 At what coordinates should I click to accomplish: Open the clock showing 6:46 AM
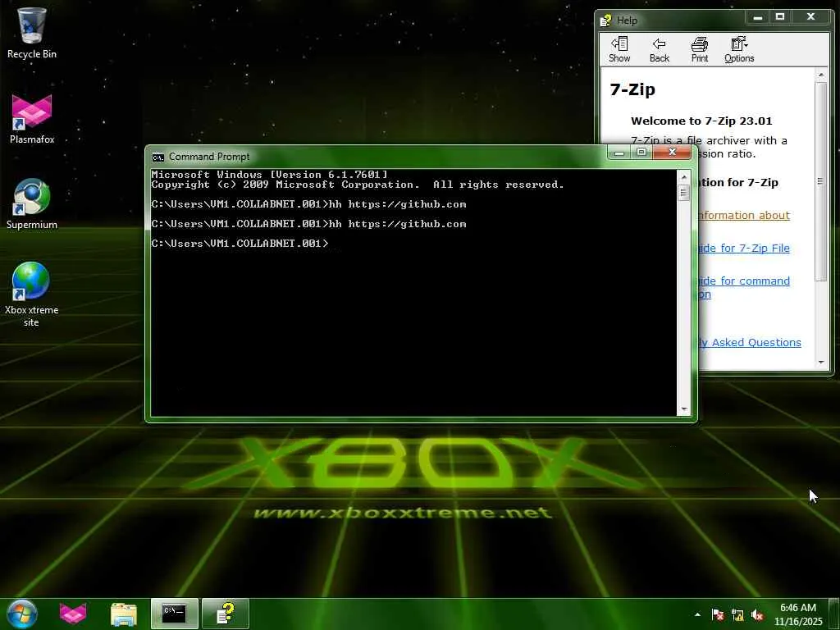(x=798, y=614)
